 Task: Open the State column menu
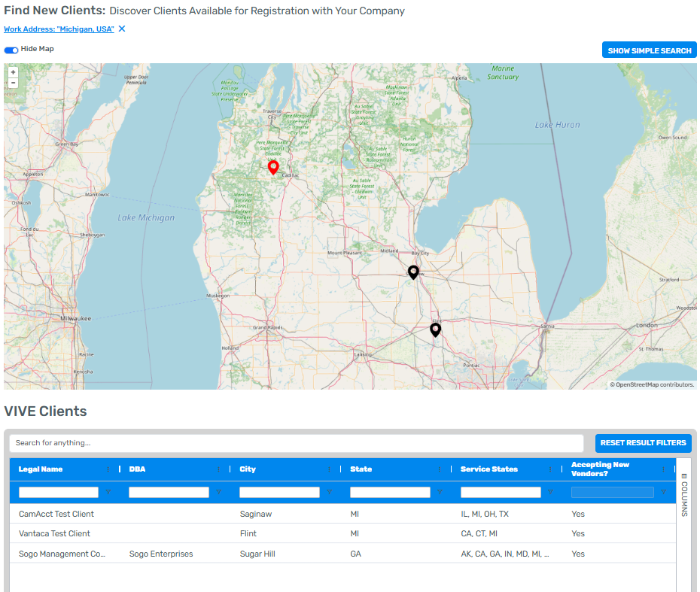[x=440, y=469]
